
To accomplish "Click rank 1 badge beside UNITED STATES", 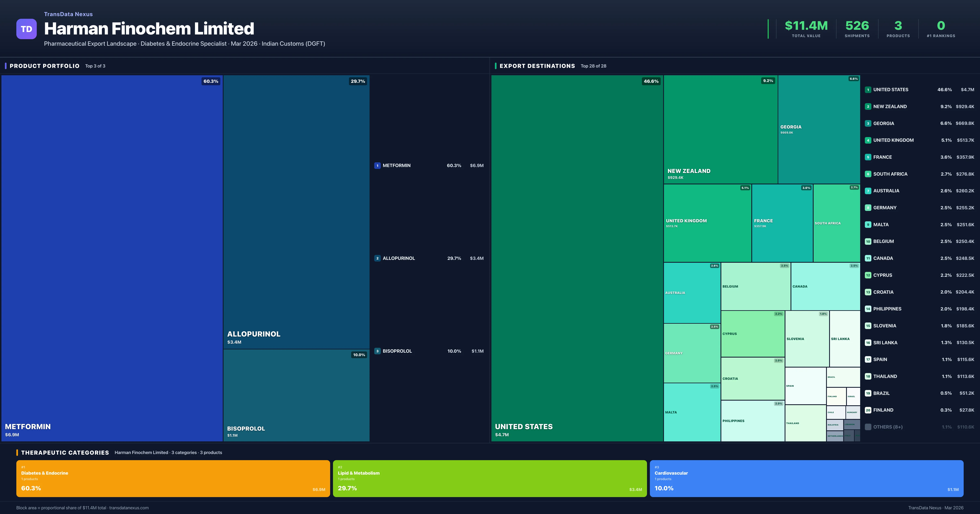I will click(868, 90).
